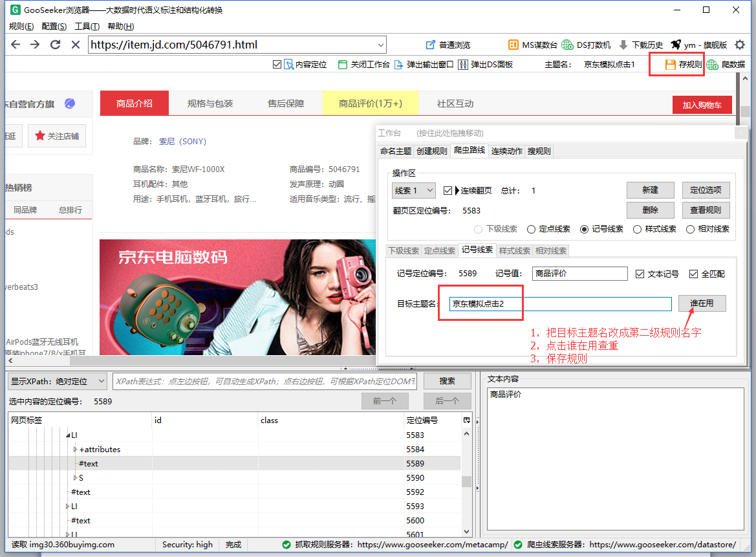Screen dimensions: 756x557
Task: Close the 工作台 floating panel
Action: (x=740, y=133)
